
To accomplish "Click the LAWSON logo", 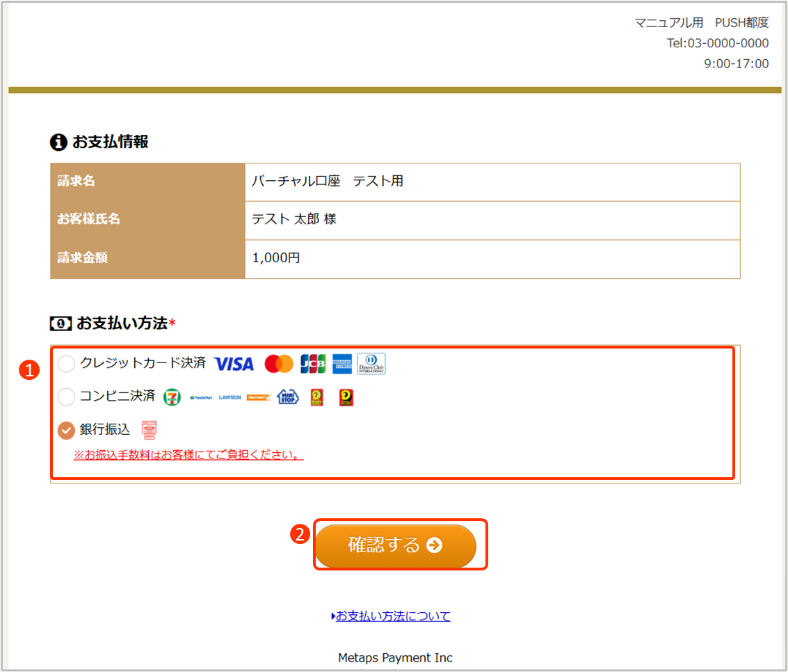I will click(230, 397).
